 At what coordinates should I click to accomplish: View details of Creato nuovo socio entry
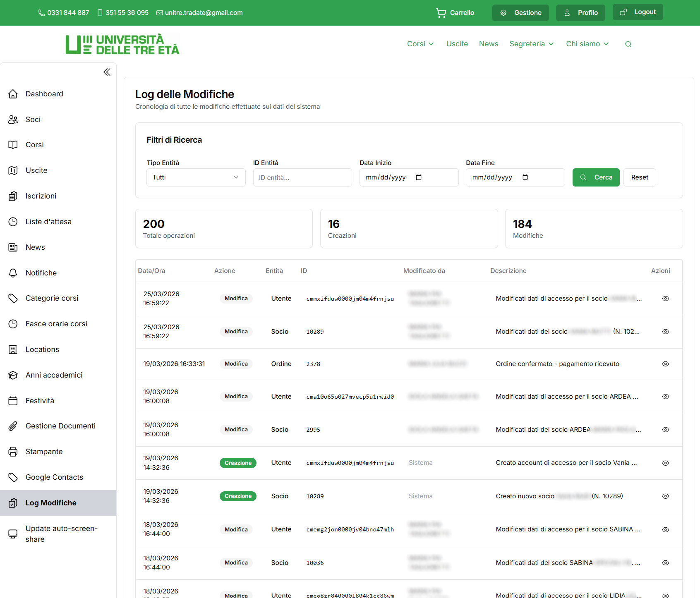[665, 496]
